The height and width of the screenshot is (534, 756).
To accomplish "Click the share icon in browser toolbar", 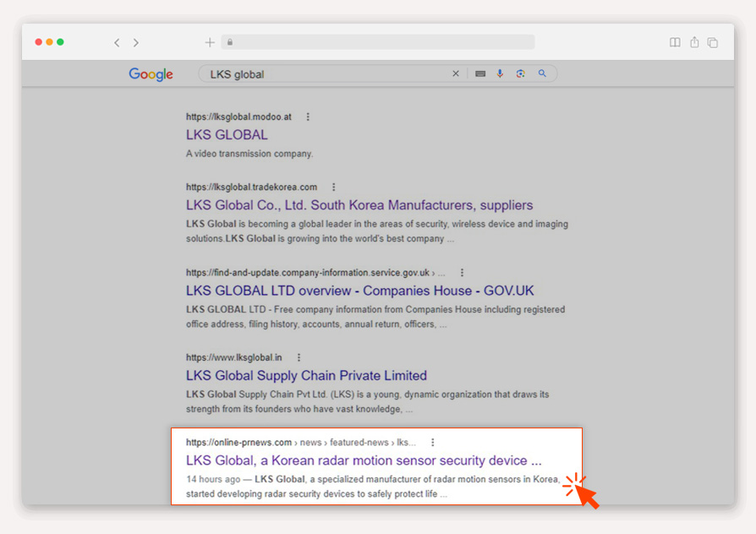I will [x=694, y=42].
